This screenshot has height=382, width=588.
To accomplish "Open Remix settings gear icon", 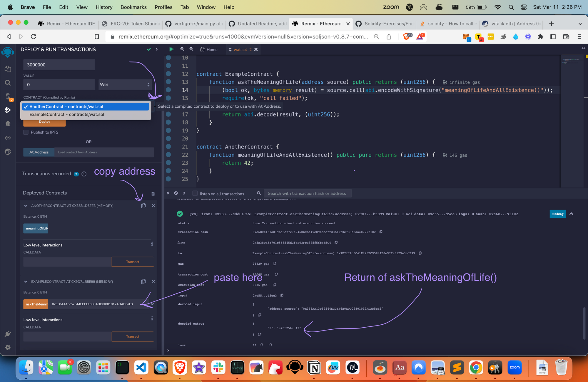I will click(x=8, y=347).
